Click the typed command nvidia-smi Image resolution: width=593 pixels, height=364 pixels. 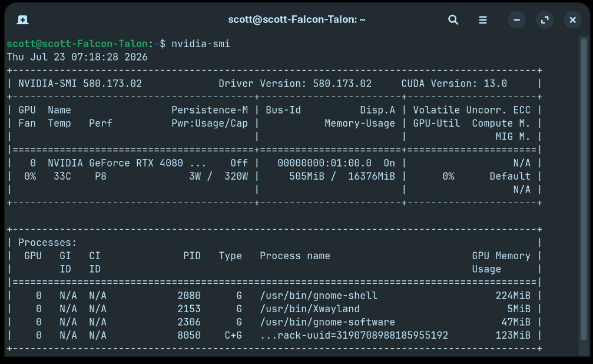(201, 44)
